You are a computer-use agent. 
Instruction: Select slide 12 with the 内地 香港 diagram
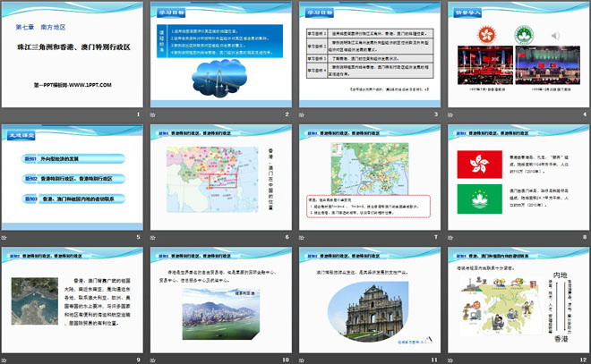[516, 300]
